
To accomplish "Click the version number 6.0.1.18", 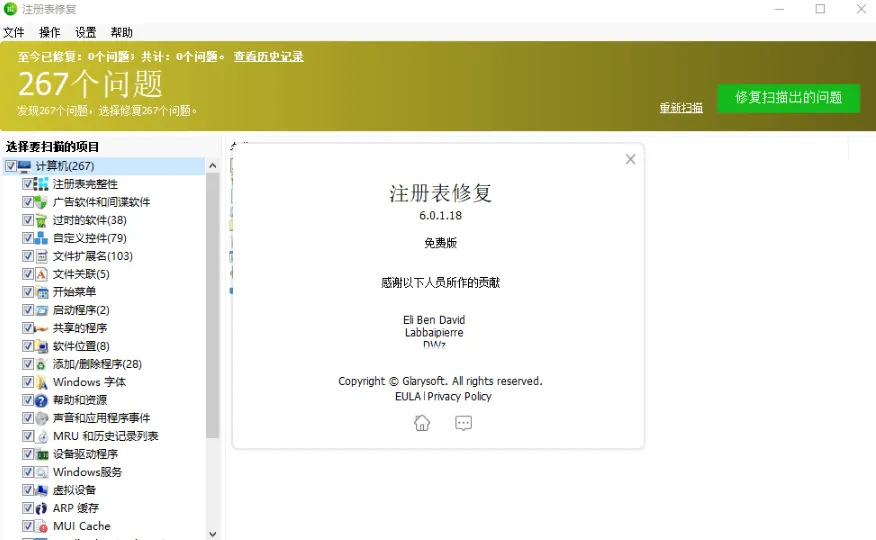I will click(440, 216).
